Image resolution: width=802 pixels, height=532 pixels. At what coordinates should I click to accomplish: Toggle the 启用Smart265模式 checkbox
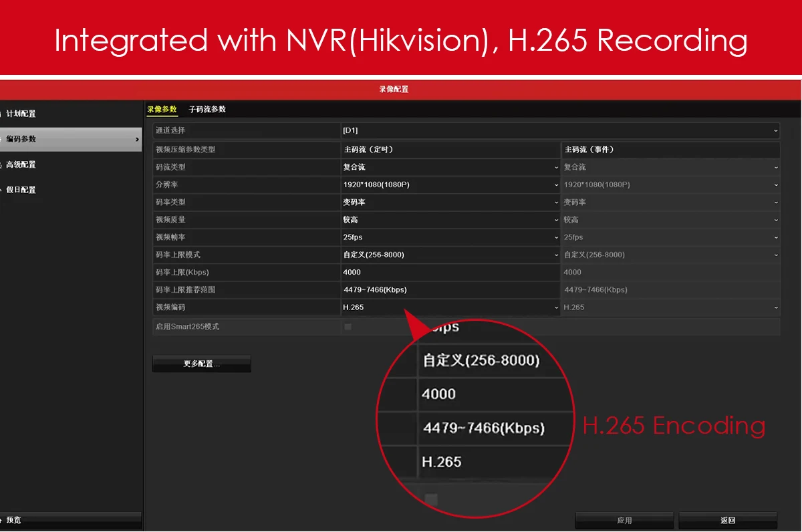[348, 327]
